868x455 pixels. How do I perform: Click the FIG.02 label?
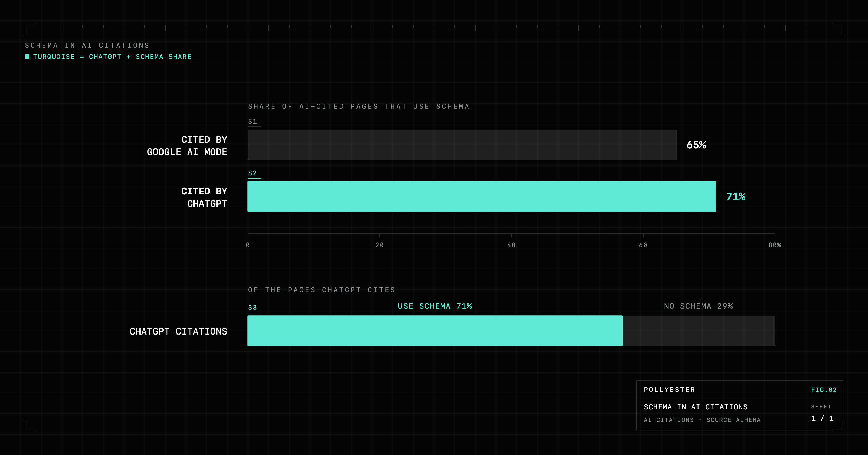click(x=824, y=390)
